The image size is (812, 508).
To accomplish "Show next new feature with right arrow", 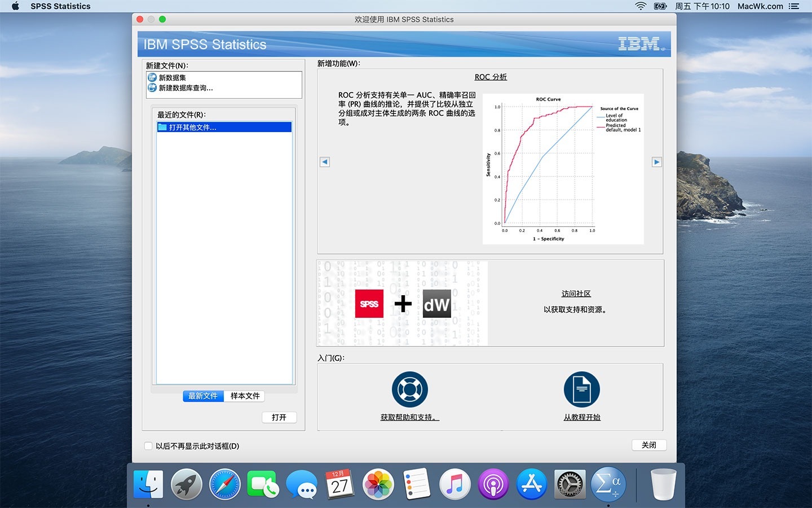I will pyautogui.click(x=656, y=162).
